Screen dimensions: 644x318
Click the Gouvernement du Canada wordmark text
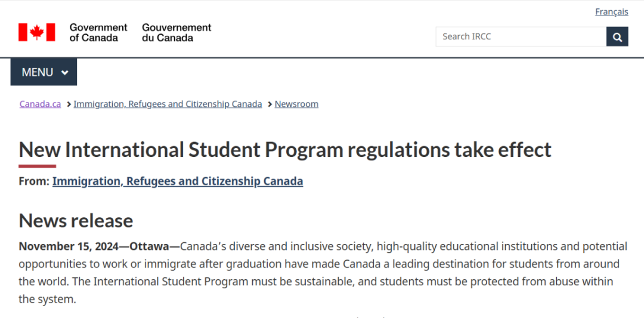[177, 32]
